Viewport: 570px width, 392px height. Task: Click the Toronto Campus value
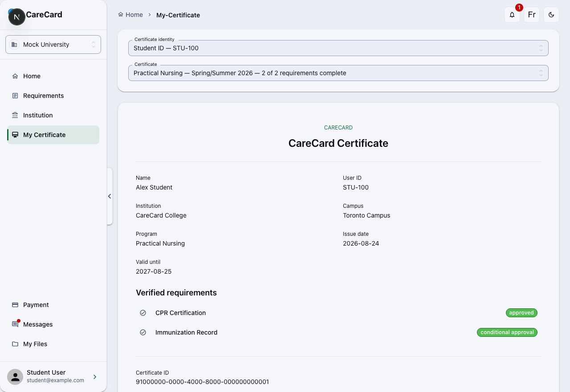366,215
